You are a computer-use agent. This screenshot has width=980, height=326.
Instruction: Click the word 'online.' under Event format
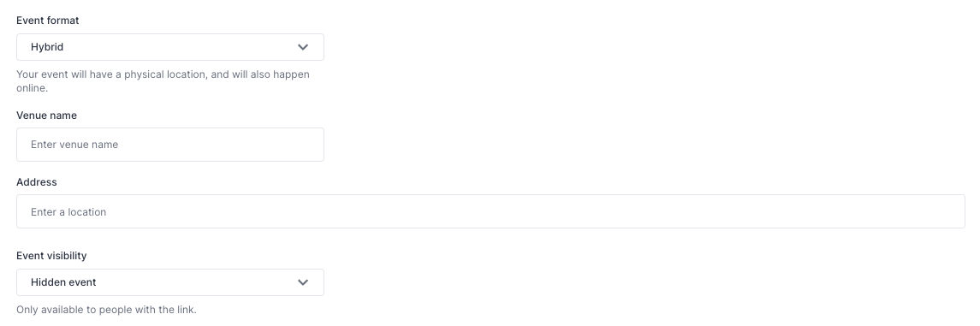coord(32,88)
